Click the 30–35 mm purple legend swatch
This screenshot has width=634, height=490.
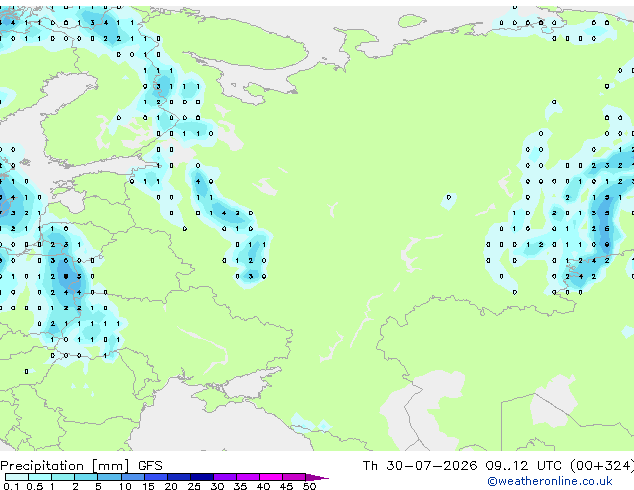point(224,477)
